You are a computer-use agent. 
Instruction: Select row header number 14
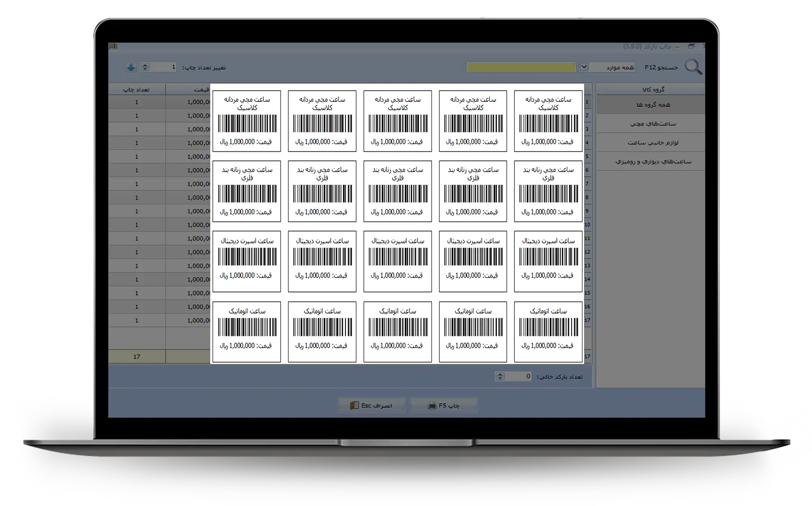pyautogui.click(x=587, y=279)
